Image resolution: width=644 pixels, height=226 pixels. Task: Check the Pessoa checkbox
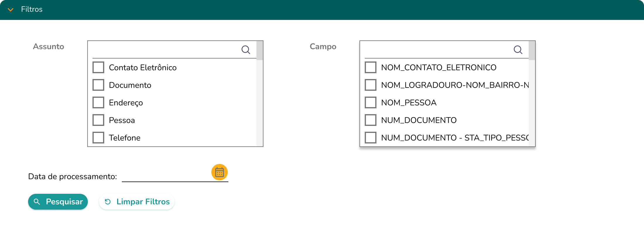pyautogui.click(x=98, y=120)
